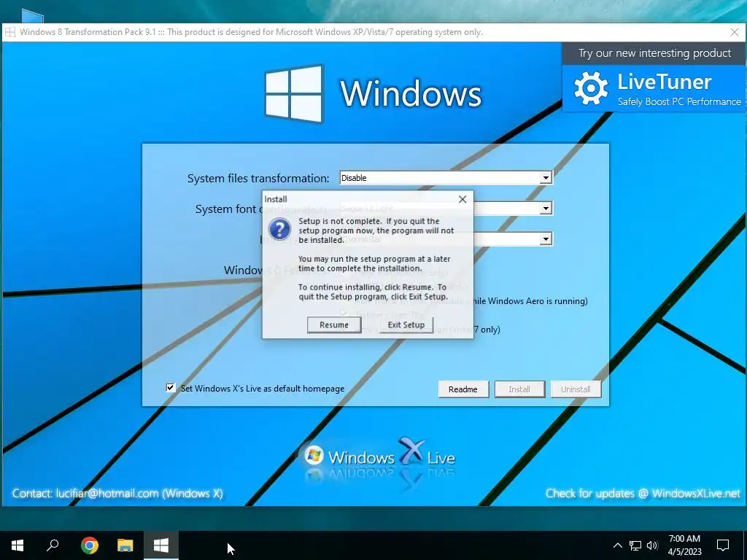Click the 'System files transformation:' label
The image size is (747, 560).
coord(258,178)
